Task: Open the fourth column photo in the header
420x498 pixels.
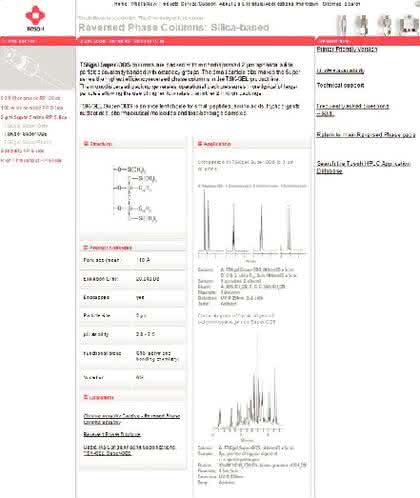Action: [x=409, y=25]
